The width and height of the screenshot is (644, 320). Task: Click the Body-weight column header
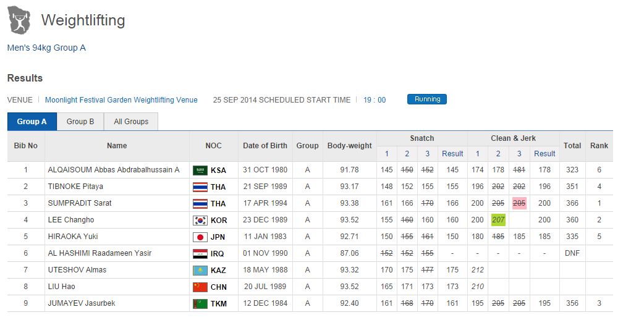[x=350, y=146]
